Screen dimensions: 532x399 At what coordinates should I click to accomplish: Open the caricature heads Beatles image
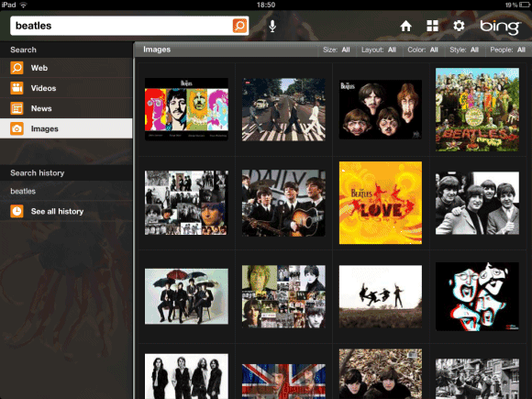[381, 109]
